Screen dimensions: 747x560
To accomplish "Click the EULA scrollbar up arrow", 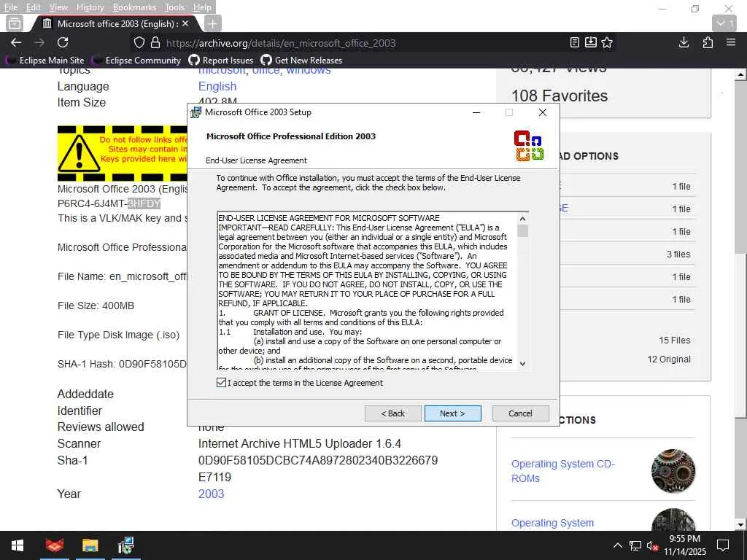I will coord(522,219).
